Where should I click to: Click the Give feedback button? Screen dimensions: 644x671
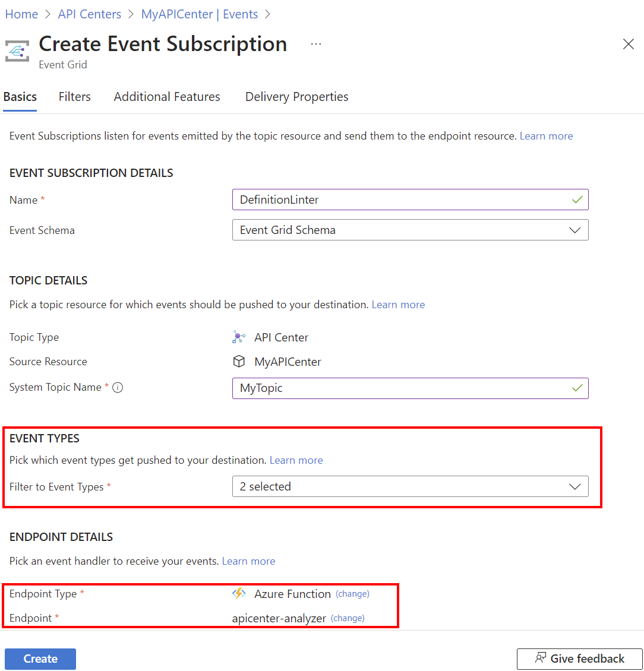coord(579,659)
